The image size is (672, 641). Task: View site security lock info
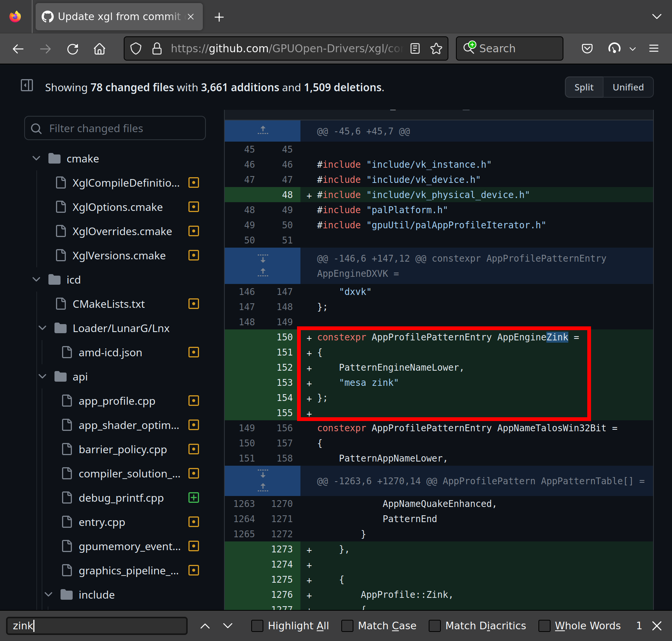(157, 48)
